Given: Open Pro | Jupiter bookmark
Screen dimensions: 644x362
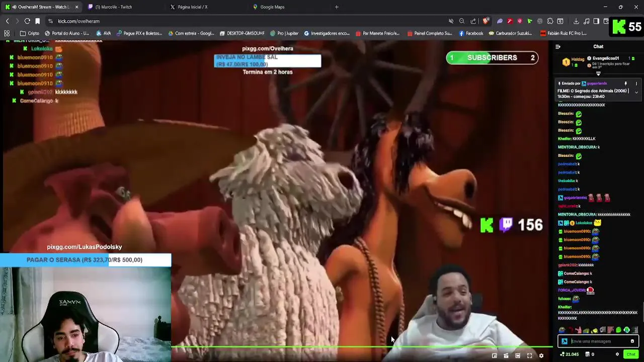Looking at the screenshot, I should point(284,33).
